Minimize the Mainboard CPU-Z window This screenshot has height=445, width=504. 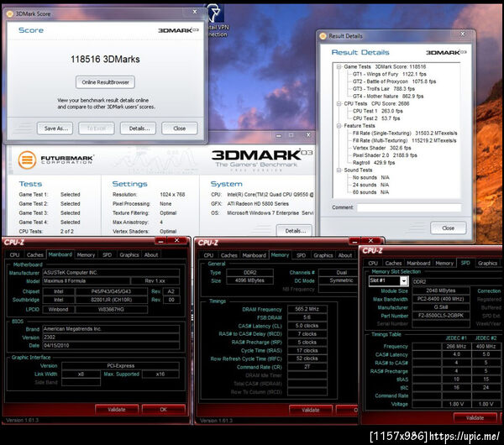click(x=161, y=241)
